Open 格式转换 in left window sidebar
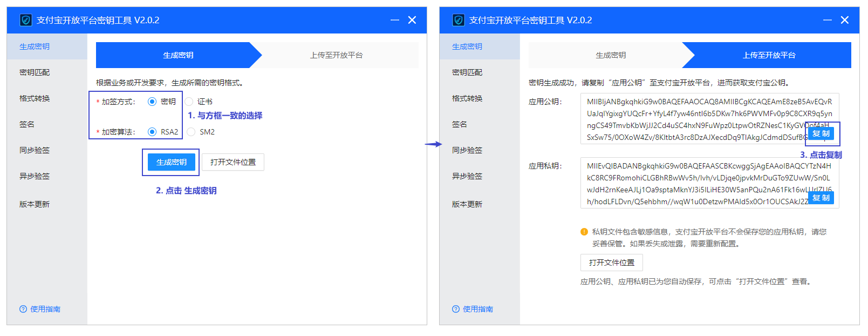Image resolution: width=868 pixels, height=336 pixels. (x=47, y=98)
